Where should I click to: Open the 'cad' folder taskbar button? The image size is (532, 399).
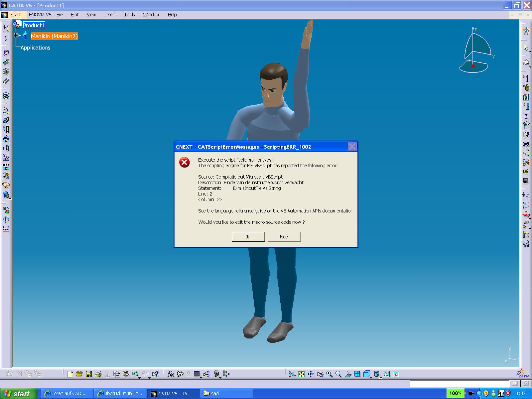pyautogui.click(x=226, y=393)
